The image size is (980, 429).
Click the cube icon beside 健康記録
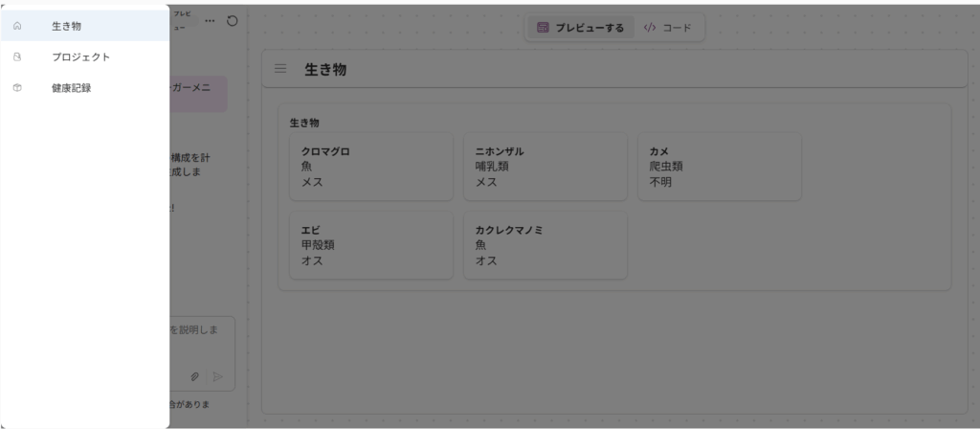17,88
